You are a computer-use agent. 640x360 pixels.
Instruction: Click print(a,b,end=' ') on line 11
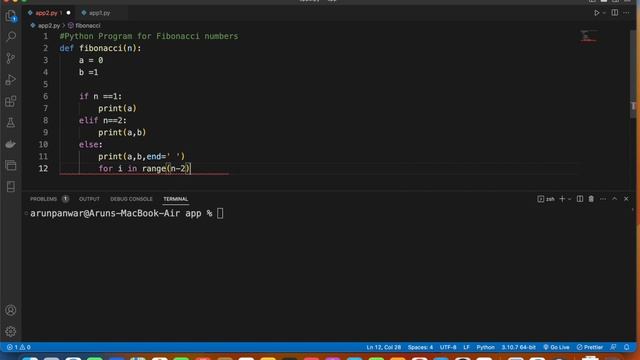pyautogui.click(x=141, y=157)
